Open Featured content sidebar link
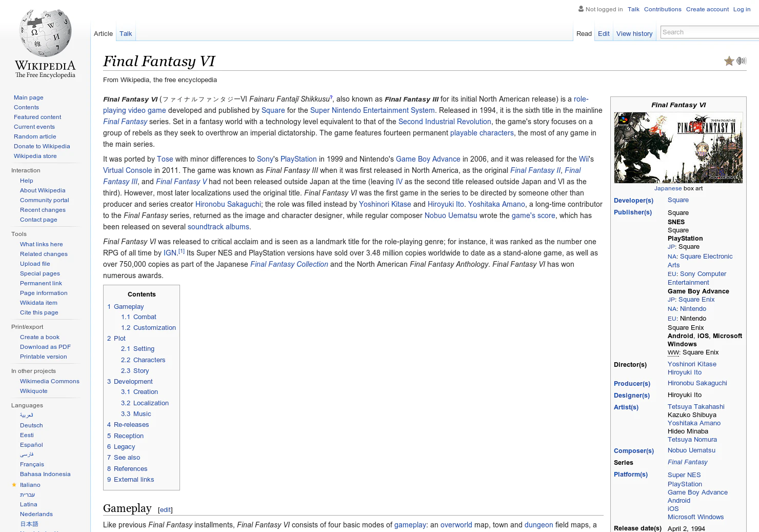This screenshot has width=759, height=532. coord(37,117)
